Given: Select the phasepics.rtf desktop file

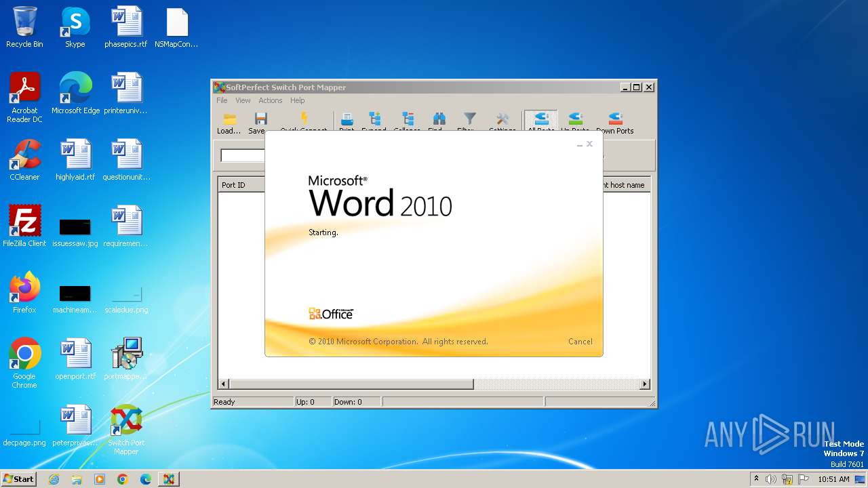Looking at the screenshot, I should pos(126,28).
